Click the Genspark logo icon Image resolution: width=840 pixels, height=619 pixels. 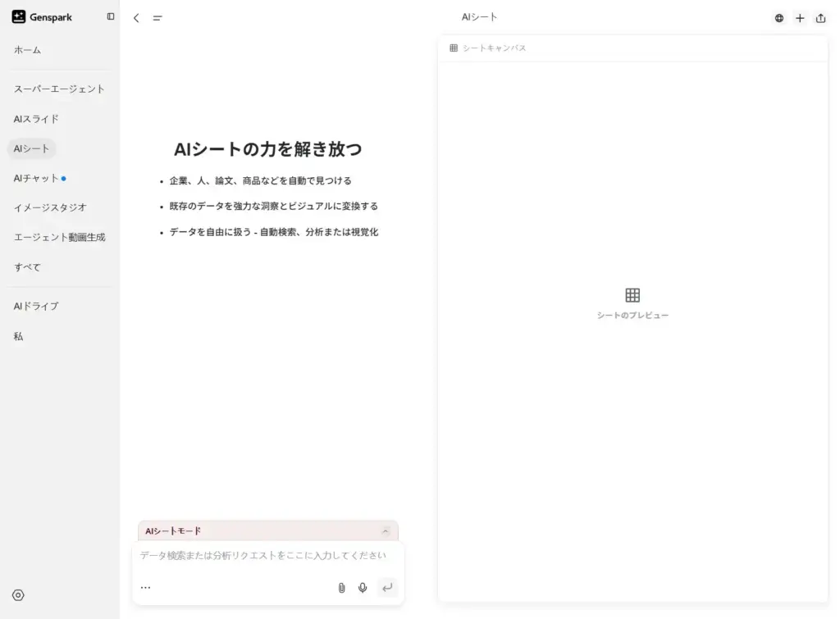(x=19, y=16)
